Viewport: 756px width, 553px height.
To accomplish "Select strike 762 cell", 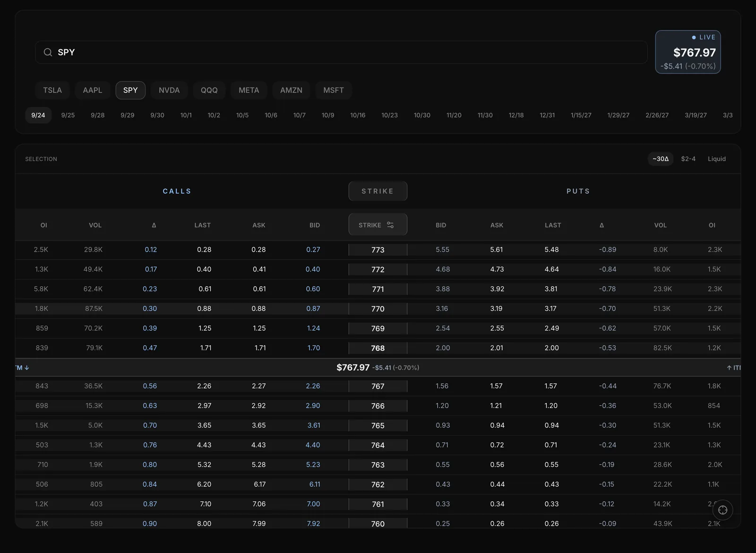I will [x=378, y=485].
